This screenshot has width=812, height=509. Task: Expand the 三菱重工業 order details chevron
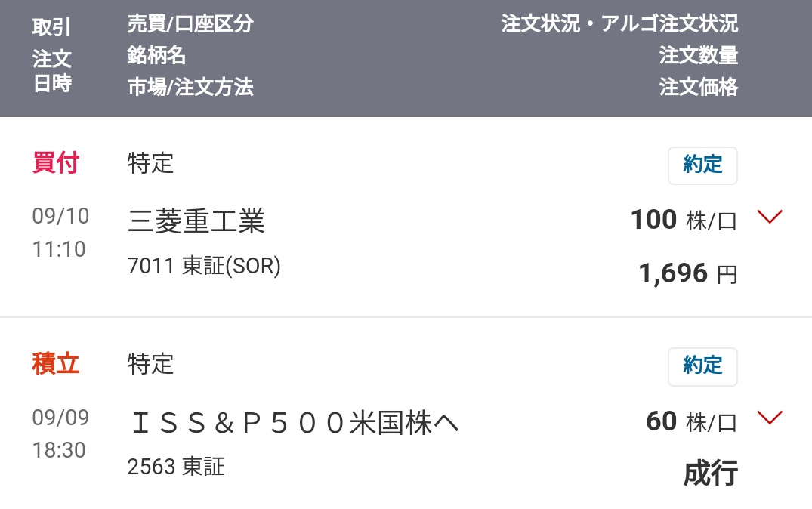point(770,218)
